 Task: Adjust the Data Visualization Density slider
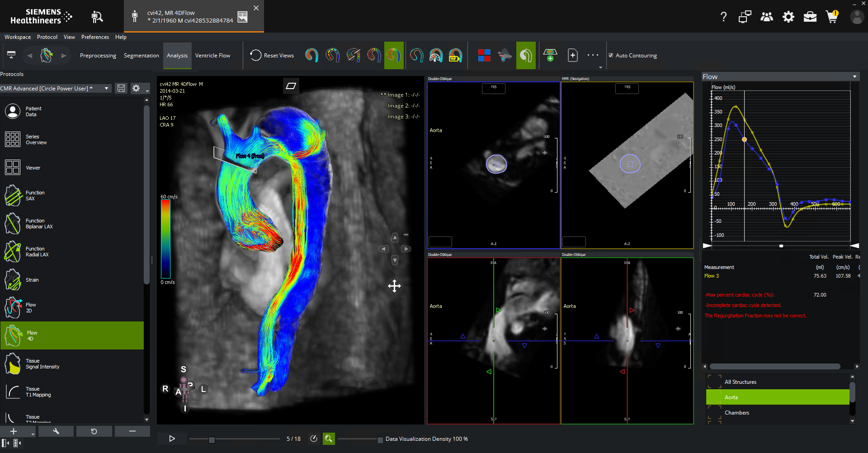click(380, 439)
